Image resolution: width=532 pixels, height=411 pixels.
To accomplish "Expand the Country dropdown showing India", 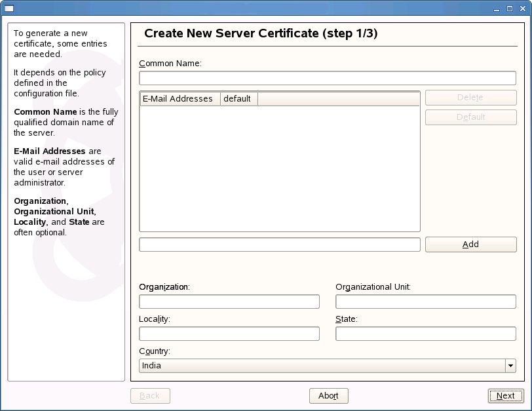I will tap(328, 366).
